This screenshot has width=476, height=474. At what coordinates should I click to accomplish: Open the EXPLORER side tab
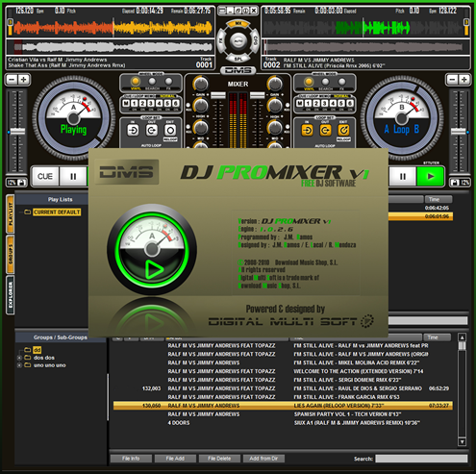11,295
